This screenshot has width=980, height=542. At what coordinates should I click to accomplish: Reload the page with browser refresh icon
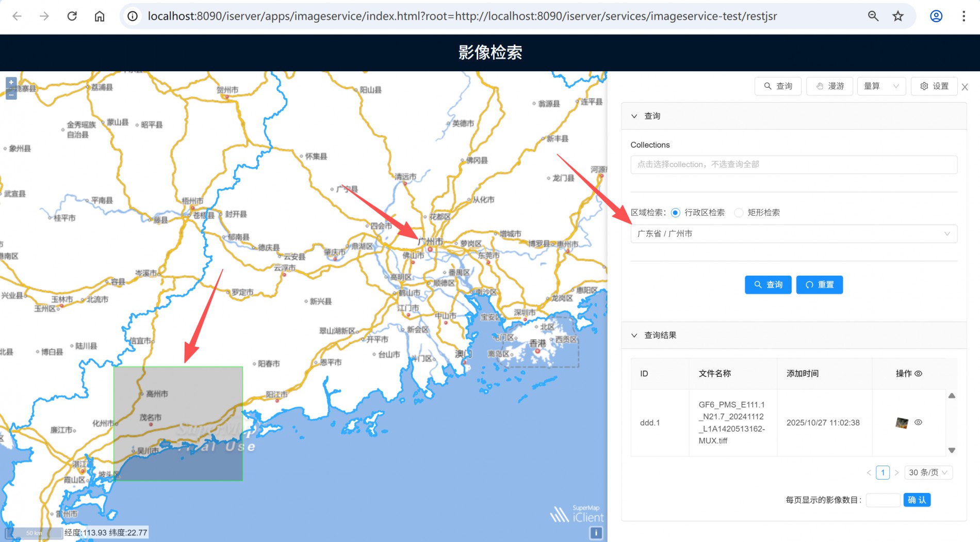coord(72,16)
